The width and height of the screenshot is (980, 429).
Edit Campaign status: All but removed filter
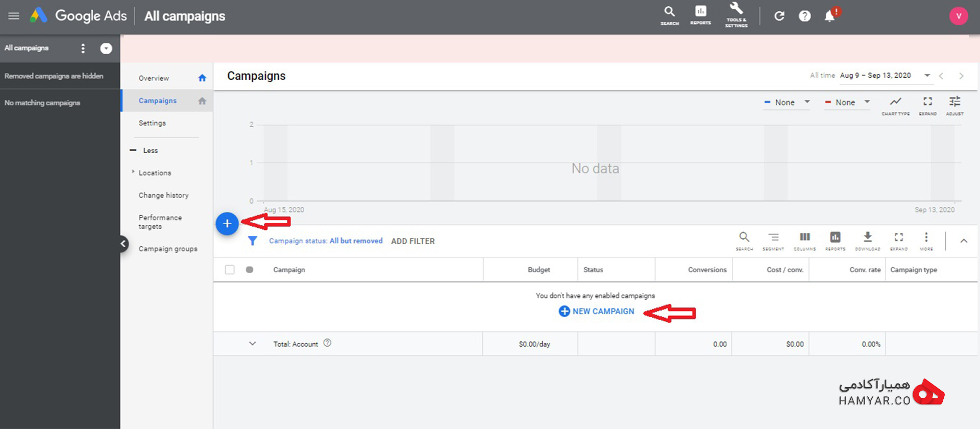(326, 241)
